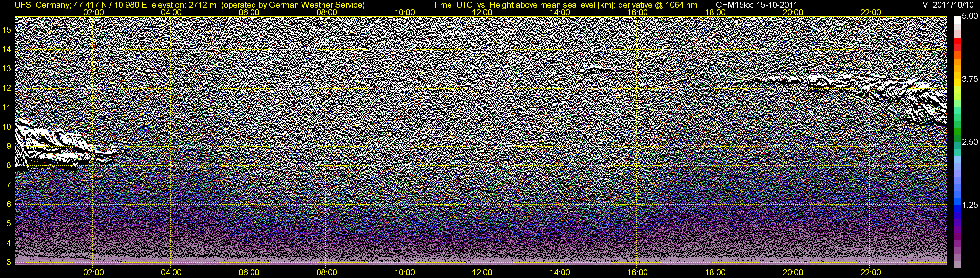Click height axis label 10 km
Image resolution: width=980 pixels, height=278 pixels.
(x=7, y=127)
